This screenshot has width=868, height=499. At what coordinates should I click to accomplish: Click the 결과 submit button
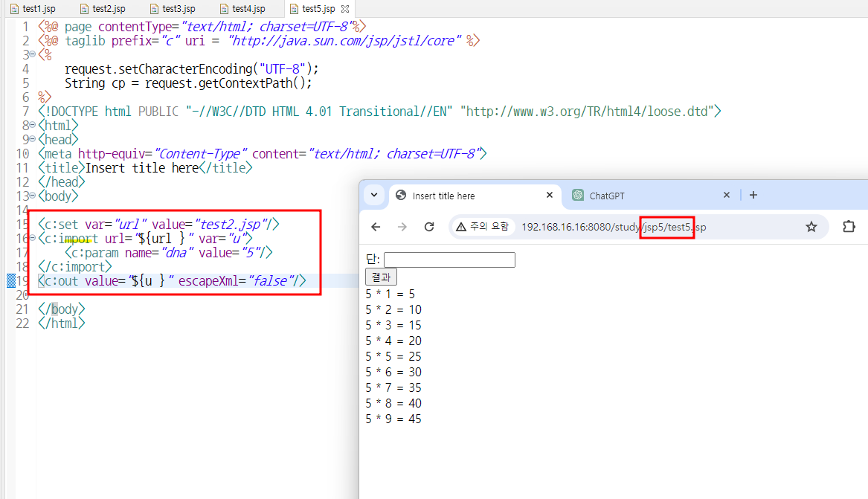pyautogui.click(x=381, y=277)
